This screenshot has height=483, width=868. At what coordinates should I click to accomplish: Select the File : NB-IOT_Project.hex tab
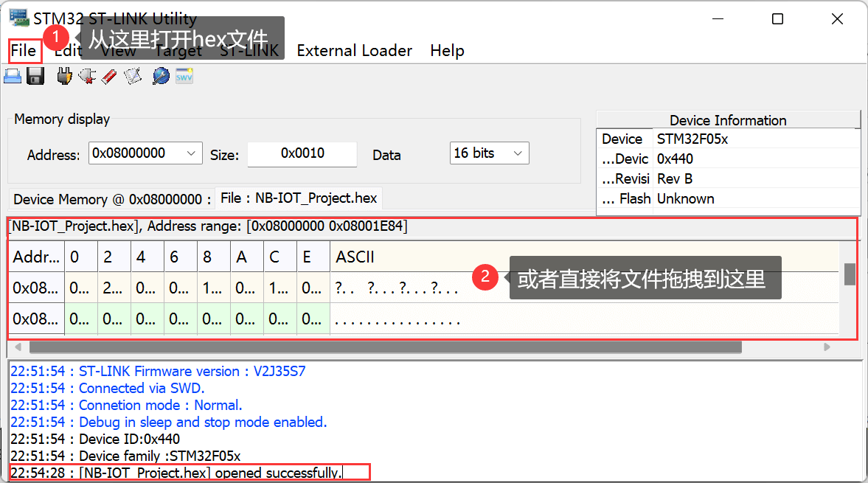pos(299,198)
